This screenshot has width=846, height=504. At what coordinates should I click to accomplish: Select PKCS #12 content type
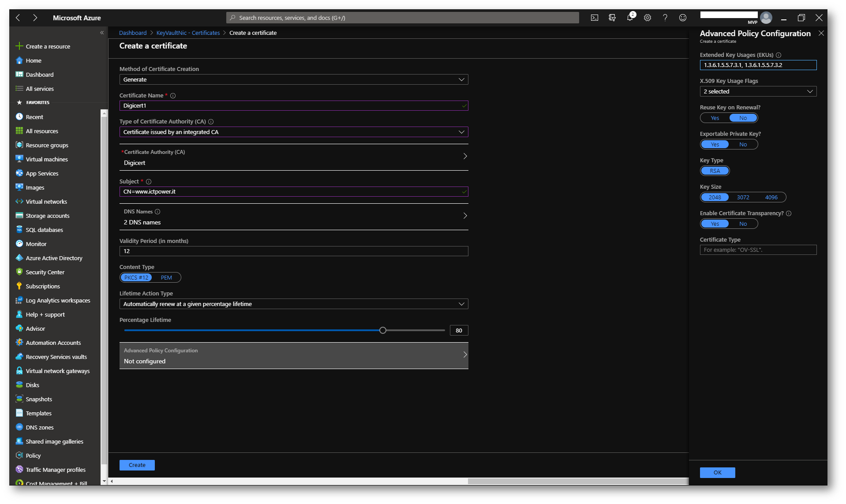click(136, 278)
